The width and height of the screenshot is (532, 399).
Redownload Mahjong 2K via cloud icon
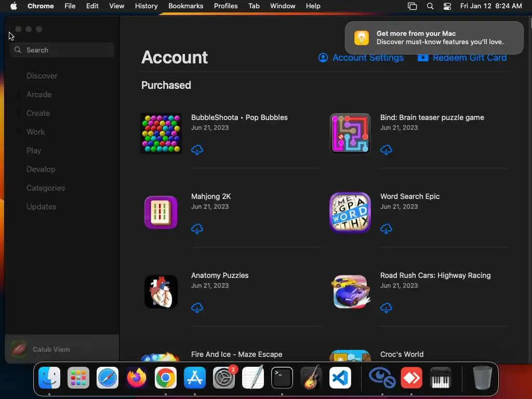(x=197, y=229)
